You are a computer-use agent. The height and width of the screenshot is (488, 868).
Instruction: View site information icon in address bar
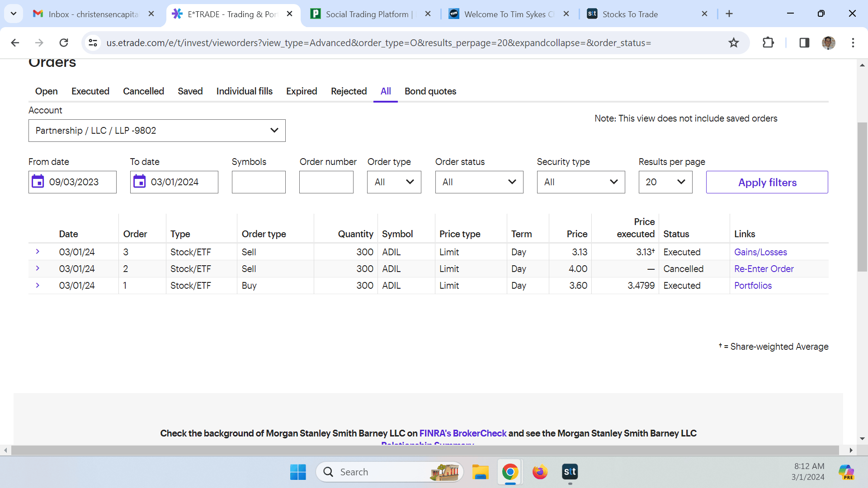(93, 43)
